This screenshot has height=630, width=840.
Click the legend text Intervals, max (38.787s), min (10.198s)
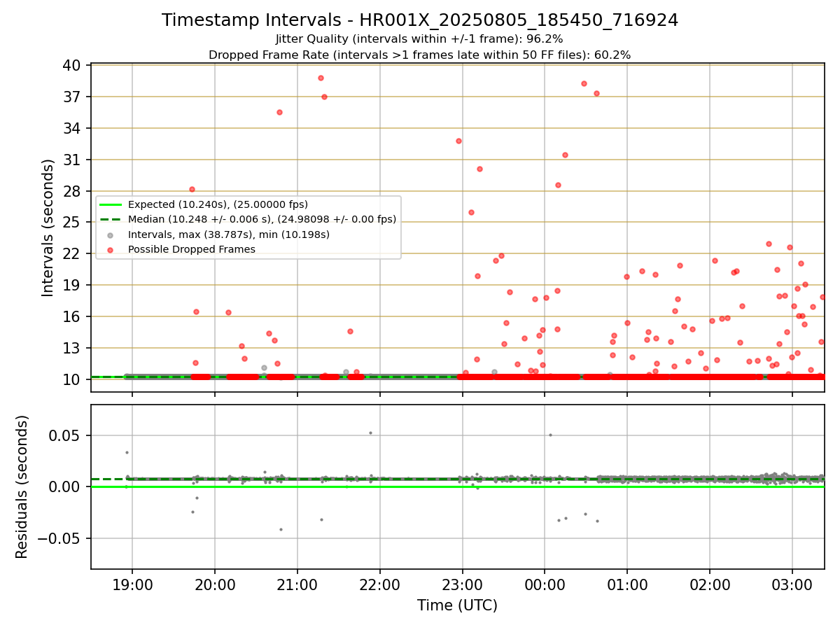point(229,234)
